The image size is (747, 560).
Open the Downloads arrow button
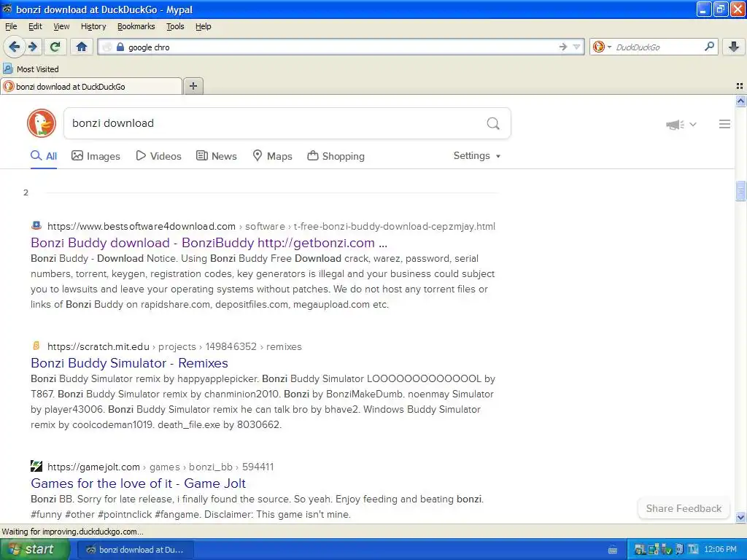coord(734,47)
